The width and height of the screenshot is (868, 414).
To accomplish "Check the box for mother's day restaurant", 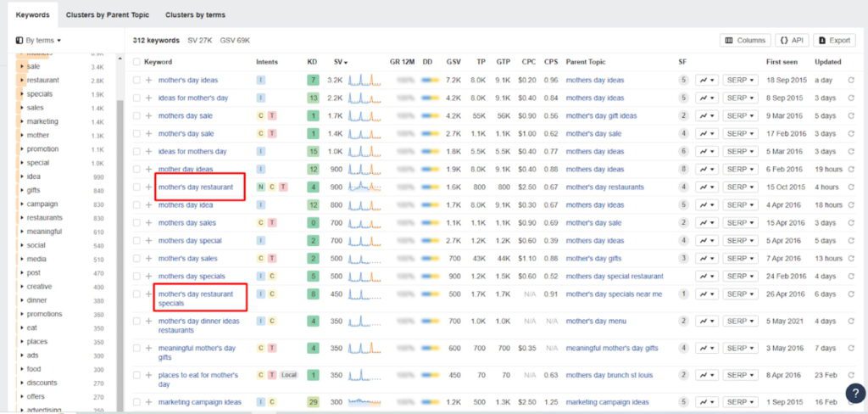I will pos(136,187).
